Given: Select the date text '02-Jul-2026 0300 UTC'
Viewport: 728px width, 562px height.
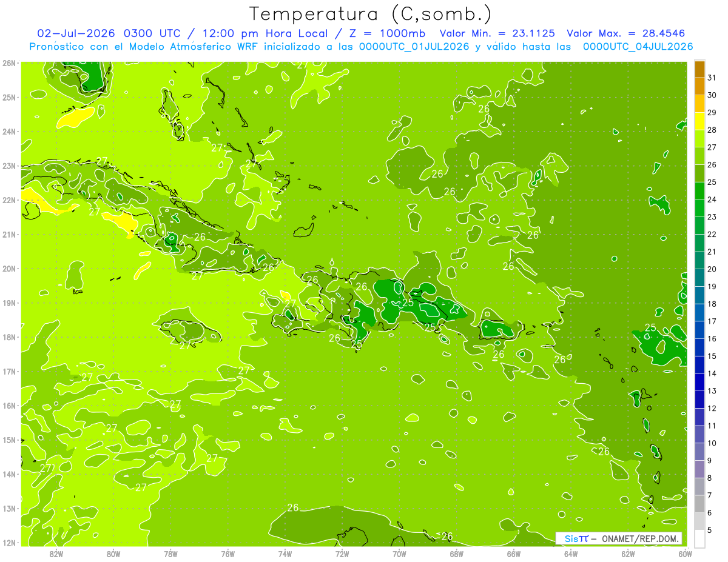Looking at the screenshot, I should pyautogui.click(x=109, y=33).
